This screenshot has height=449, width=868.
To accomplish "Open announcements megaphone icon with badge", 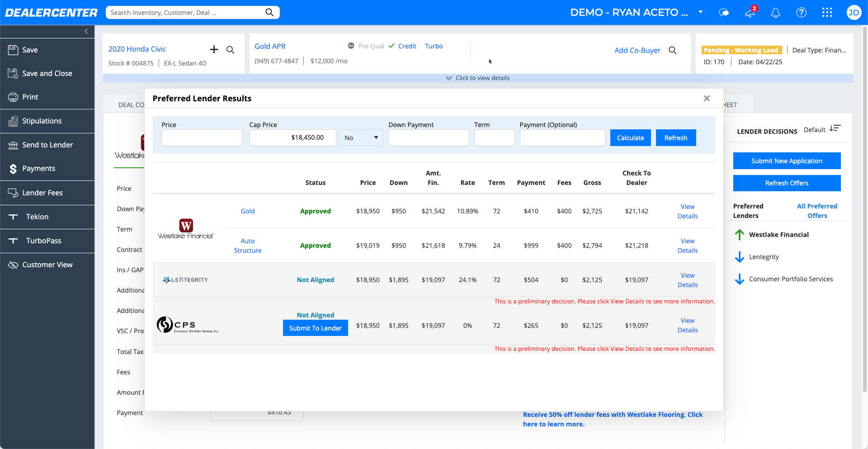I will 750,12.
